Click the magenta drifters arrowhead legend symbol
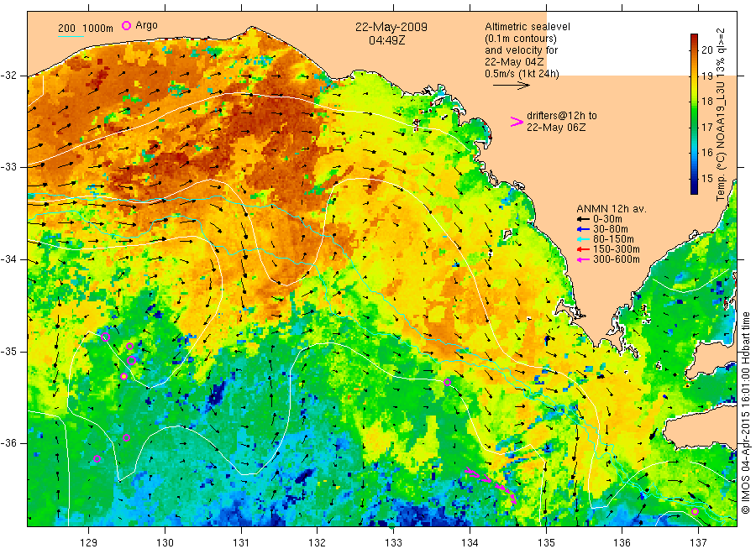The image size is (756, 554). [517, 122]
